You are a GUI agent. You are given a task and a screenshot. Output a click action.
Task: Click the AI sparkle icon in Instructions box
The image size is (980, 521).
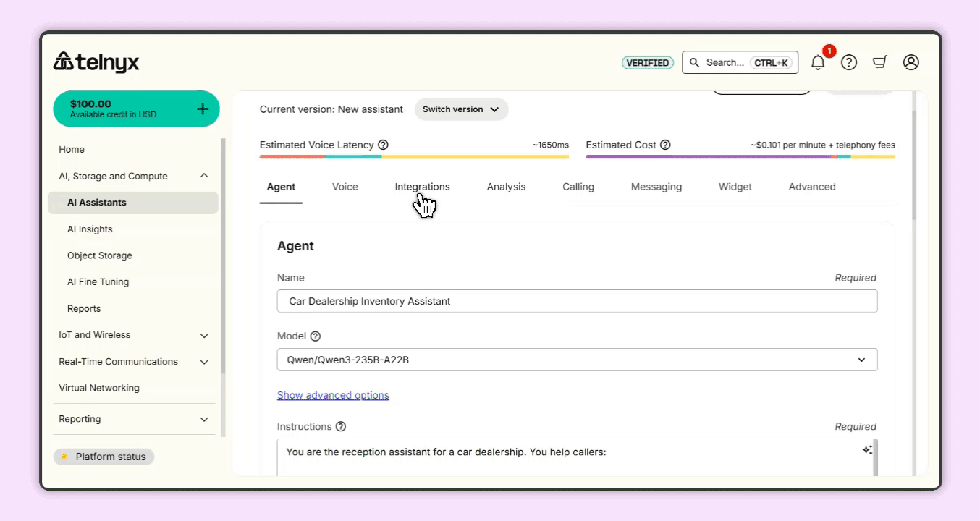[x=866, y=449]
